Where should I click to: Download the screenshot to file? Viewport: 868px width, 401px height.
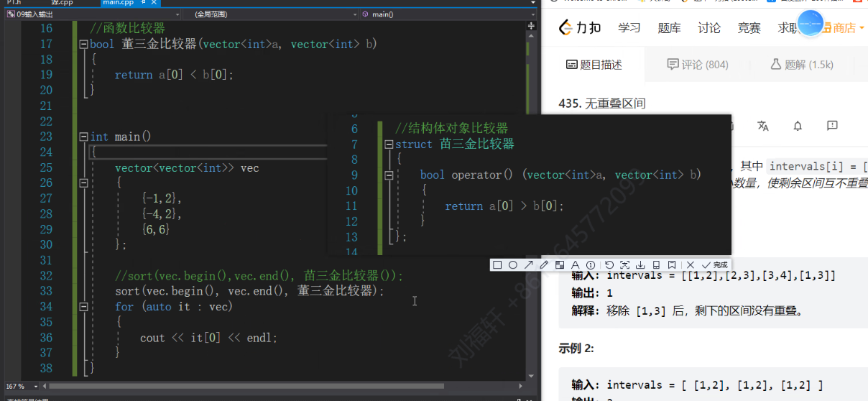point(640,265)
